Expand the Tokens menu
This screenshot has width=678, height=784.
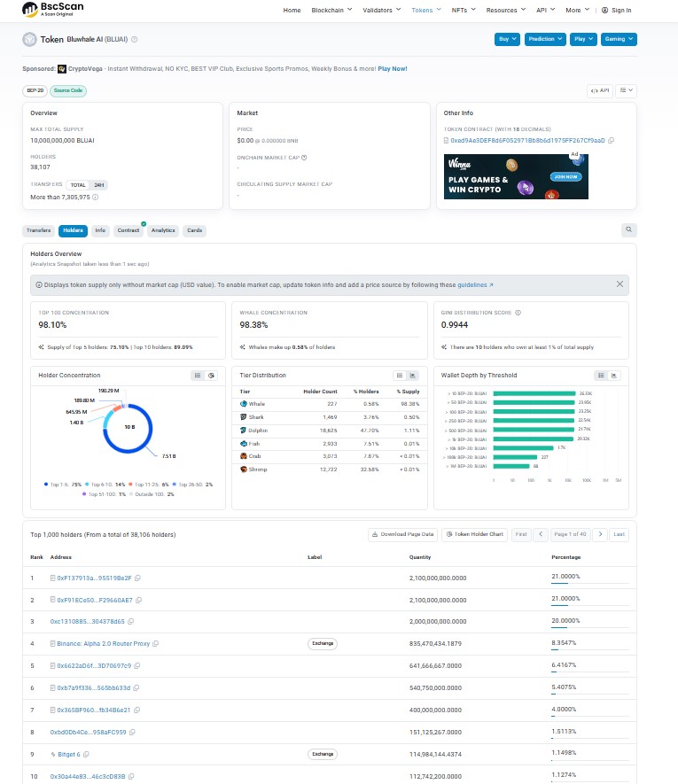[x=426, y=10]
